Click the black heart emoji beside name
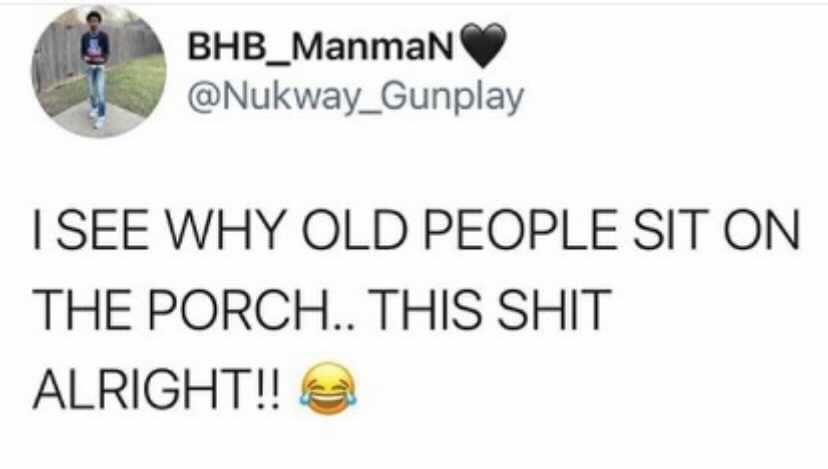Image resolution: width=828 pixels, height=469 pixels. (x=483, y=46)
